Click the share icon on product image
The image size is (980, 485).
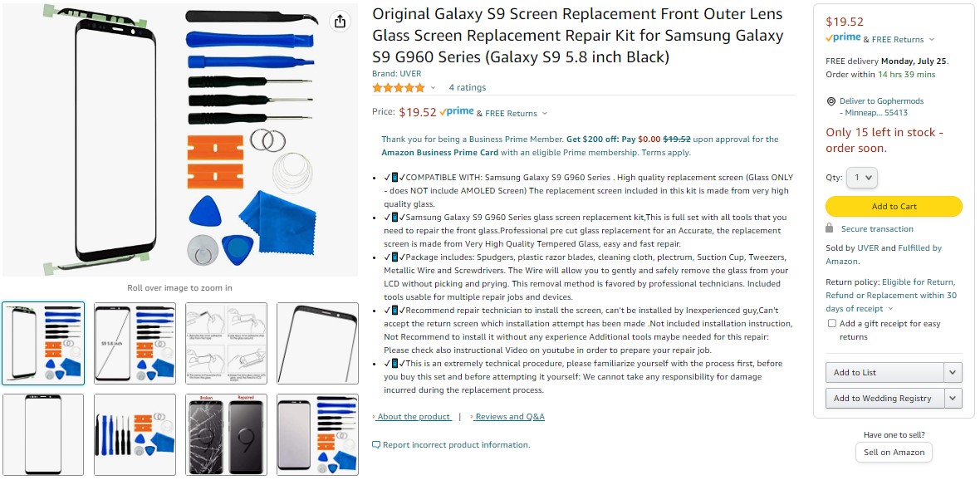[x=340, y=22]
